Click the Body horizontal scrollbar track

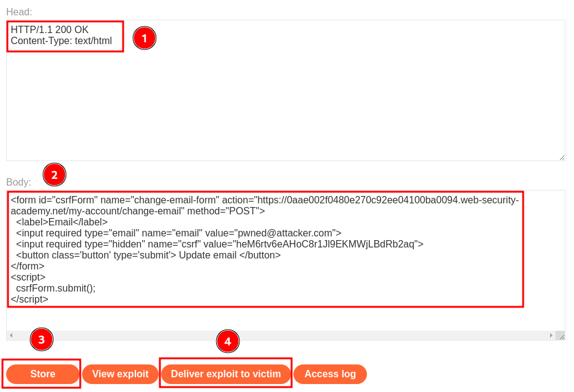point(281,335)
